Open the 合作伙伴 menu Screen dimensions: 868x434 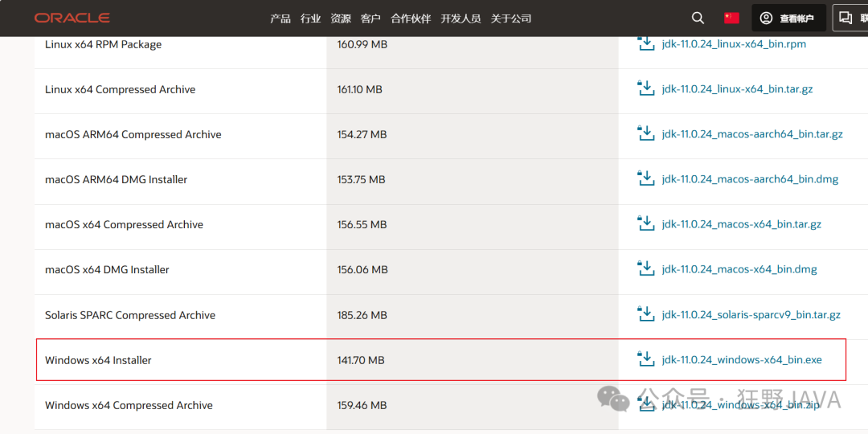pyautogui.click(x=411, y=18)
